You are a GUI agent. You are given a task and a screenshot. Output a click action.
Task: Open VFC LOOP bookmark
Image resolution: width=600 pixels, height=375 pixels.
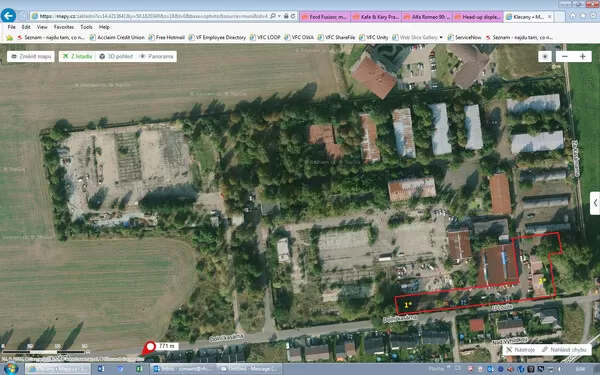click(265, 38)
